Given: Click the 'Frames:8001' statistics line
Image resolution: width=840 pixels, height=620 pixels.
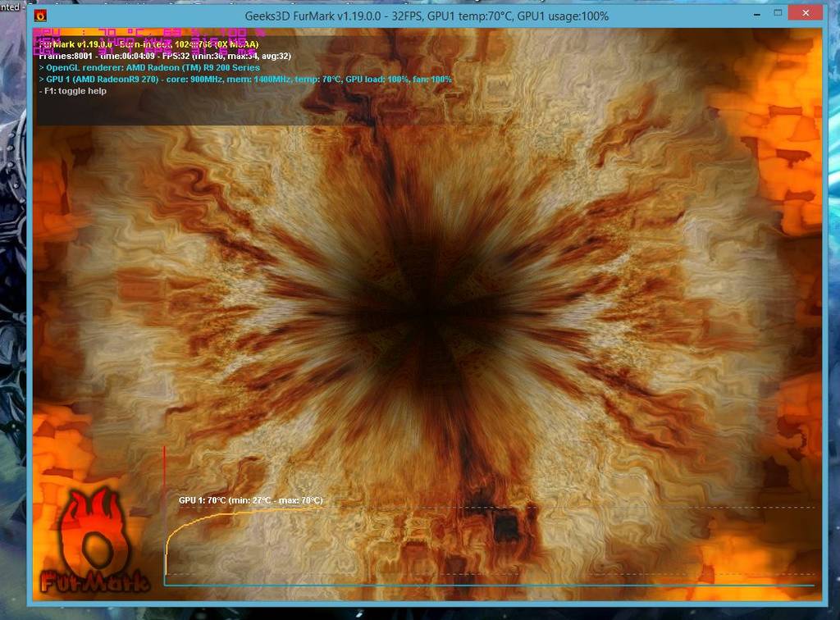Looking at the screenshot, I should coord(165,56).
